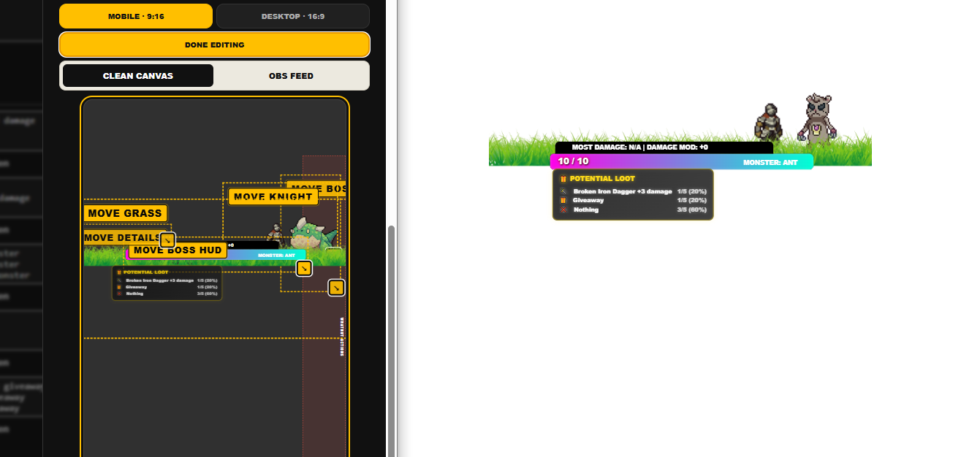
Task: Click the Nothing loot row text in the preview
Action: pos(585,210)
